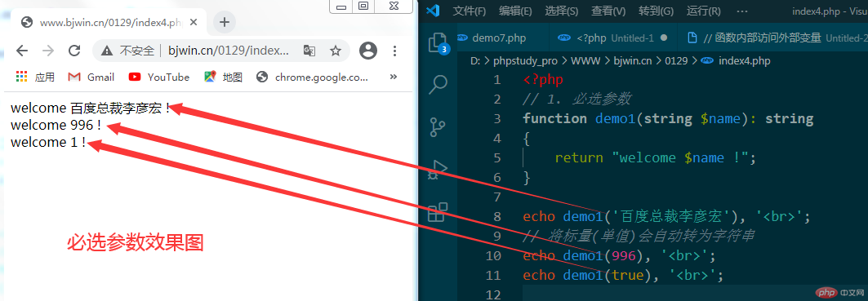The image size is (868, 301).
Task: Open the 编辑(E) menu
Action: (x=515, y=11)
